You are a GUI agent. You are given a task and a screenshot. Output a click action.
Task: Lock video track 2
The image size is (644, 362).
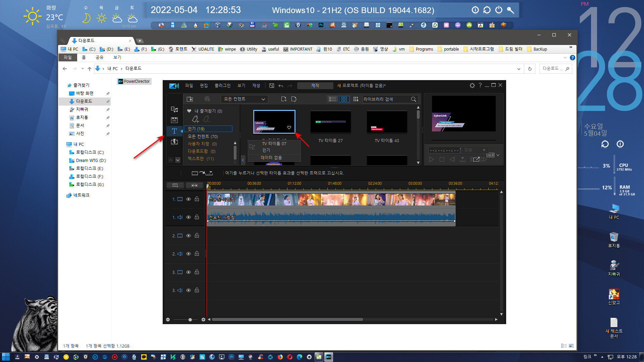[197, 236]
